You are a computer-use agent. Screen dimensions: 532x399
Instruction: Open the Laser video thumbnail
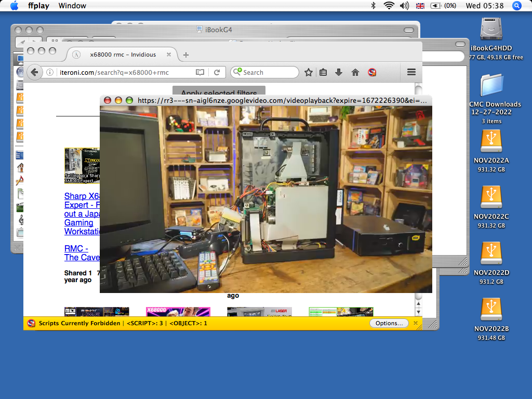[260, 312]
